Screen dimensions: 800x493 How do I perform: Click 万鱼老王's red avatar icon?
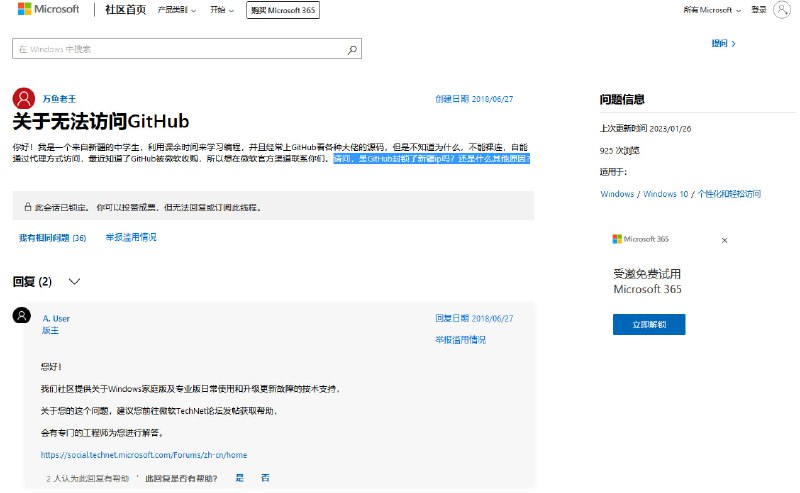click(x=23, y=98)
